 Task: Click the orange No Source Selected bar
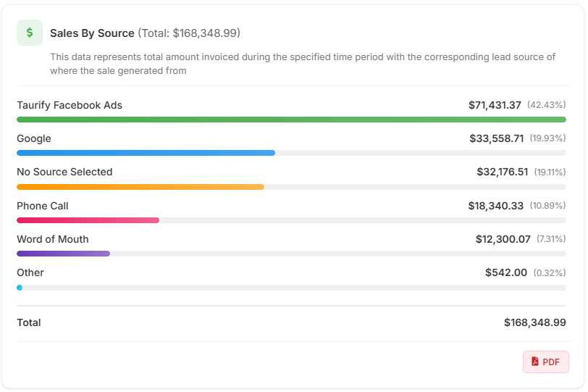140,187
